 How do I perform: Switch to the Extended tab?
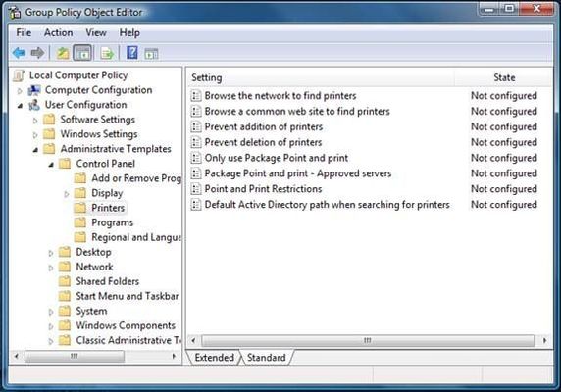pos(215,358)
